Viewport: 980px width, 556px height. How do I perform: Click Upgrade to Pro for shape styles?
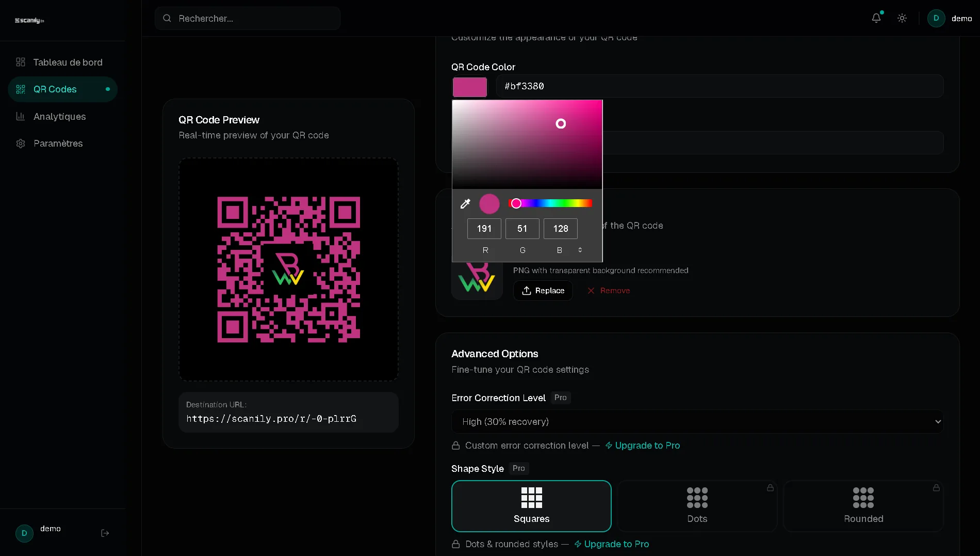pos(612,544)
